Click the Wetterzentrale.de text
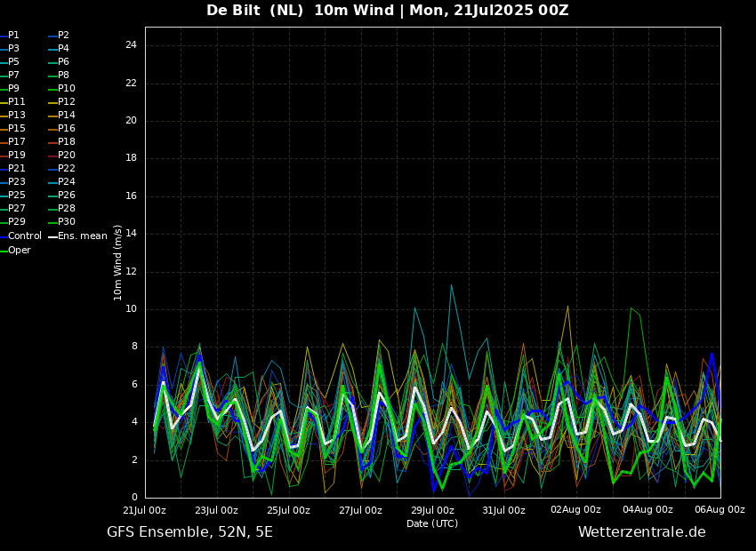The width and height of the screenshot is (756, 551). (642, 532)
